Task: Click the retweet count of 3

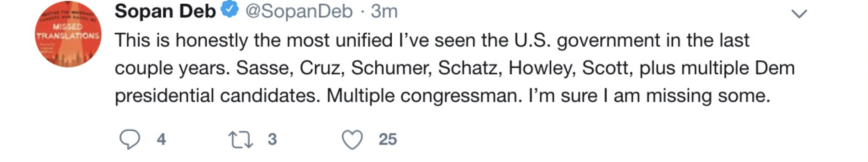Action: click(272, 139)
